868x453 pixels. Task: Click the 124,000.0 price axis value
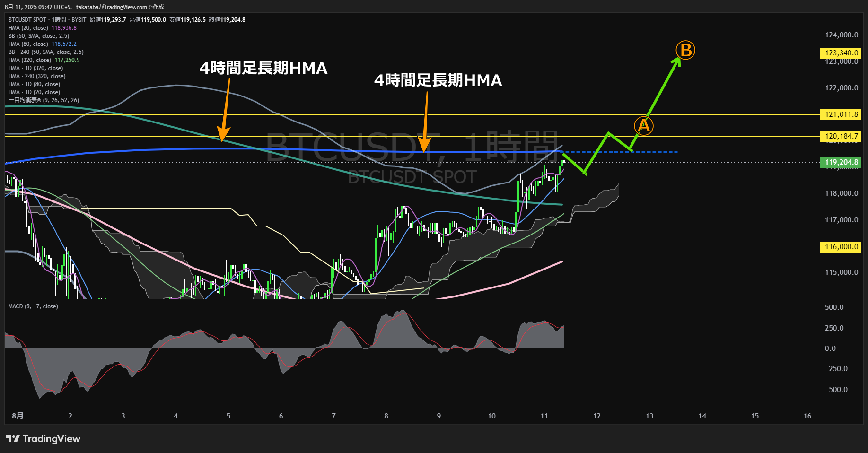click(842, 35)
